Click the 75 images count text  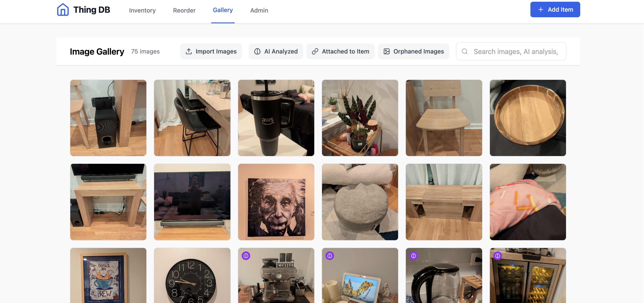[145, 51]
